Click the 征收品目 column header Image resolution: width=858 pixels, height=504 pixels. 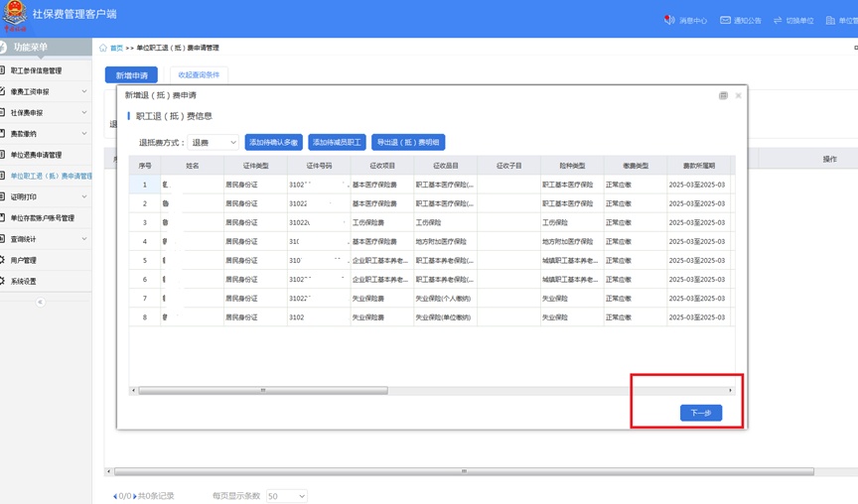pos(446,166)
